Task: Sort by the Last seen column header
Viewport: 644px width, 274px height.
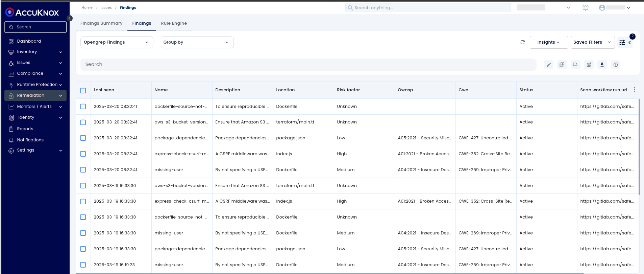Action: [x=104, y=90]
